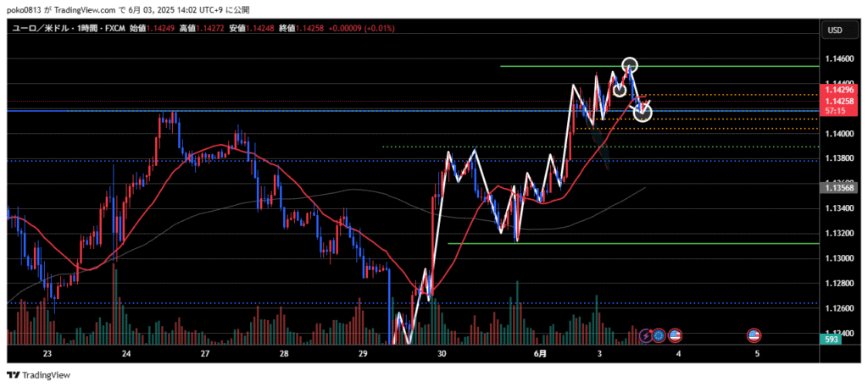Select the largest white circle at the recent low
This screenshot has width=868, height=387.
[643, 113]
